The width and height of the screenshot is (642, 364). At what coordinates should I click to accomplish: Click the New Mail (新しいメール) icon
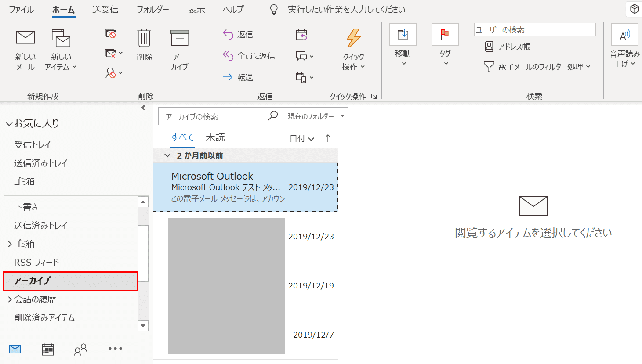(25, 39)
